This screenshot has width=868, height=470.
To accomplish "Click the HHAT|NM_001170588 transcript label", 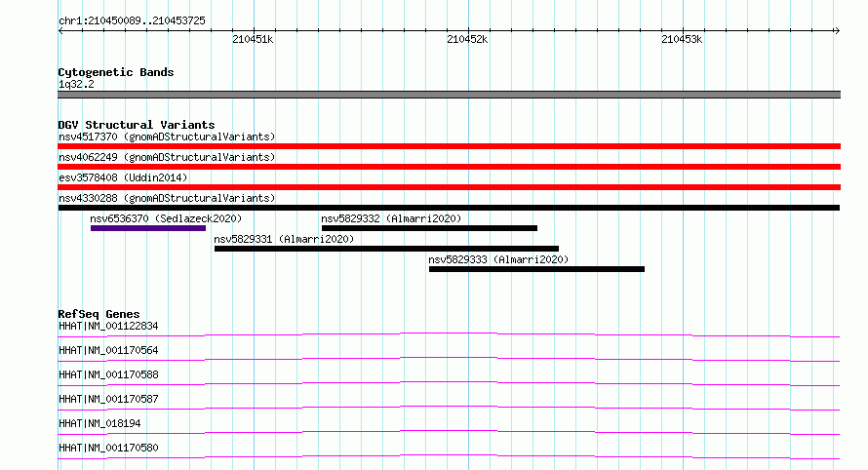I will pyautogui.click(x=108, y=374).
